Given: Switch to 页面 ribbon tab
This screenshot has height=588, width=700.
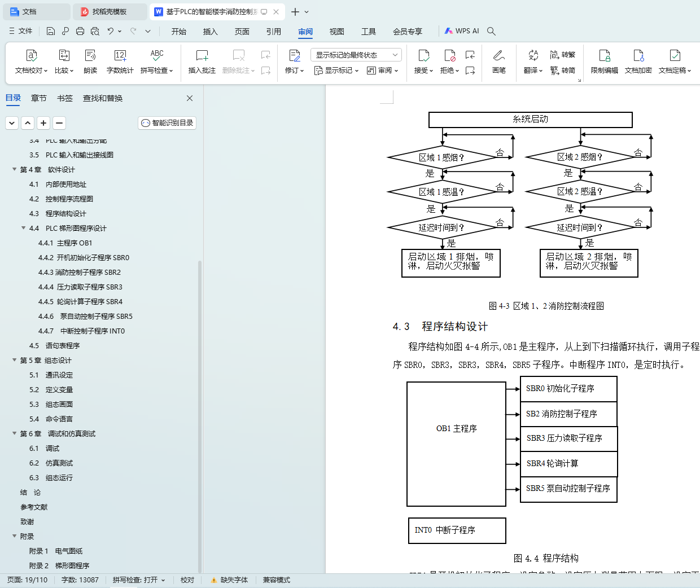Looking at the screenshot, I should [x=242, y=32].
